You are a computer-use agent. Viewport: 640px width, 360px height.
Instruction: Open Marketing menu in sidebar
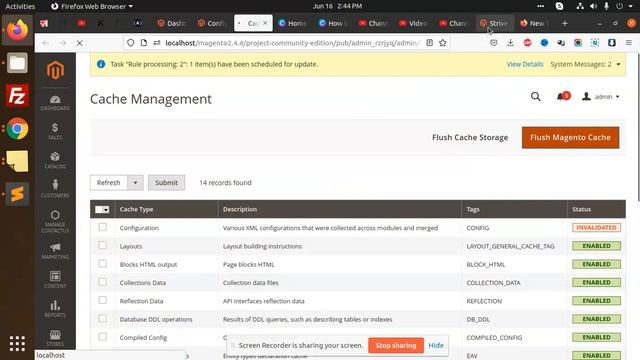pos(55,251)
